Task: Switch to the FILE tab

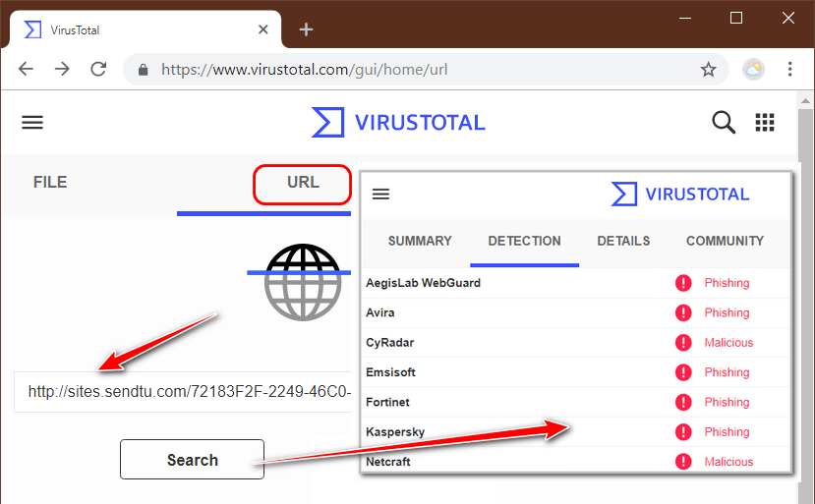Action: pos(50,183)
